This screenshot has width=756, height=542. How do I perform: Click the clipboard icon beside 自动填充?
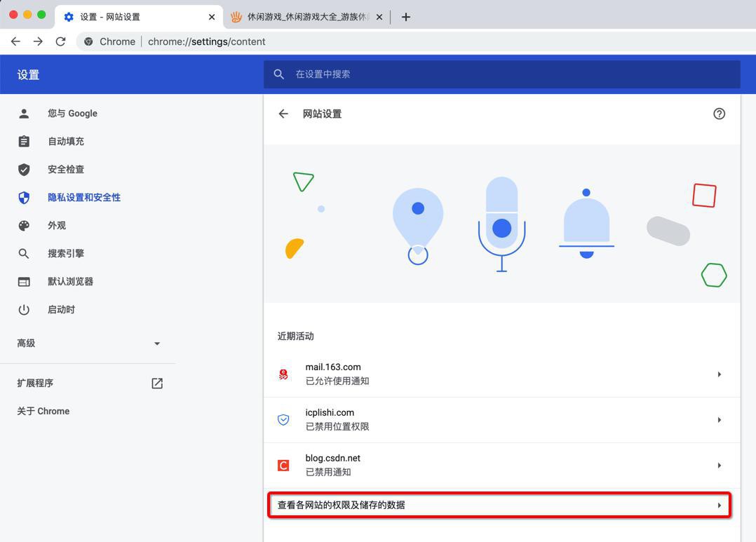[24, 142]
